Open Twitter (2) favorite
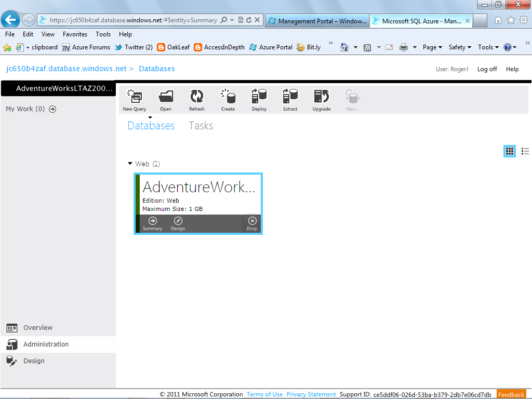The image size is (532, 399). tap(134, 47)
